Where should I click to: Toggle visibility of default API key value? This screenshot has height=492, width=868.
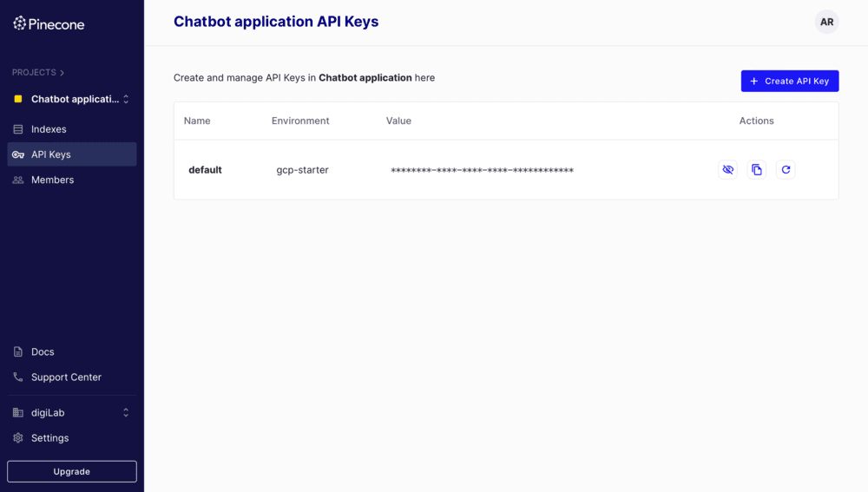tap(728, 170)
